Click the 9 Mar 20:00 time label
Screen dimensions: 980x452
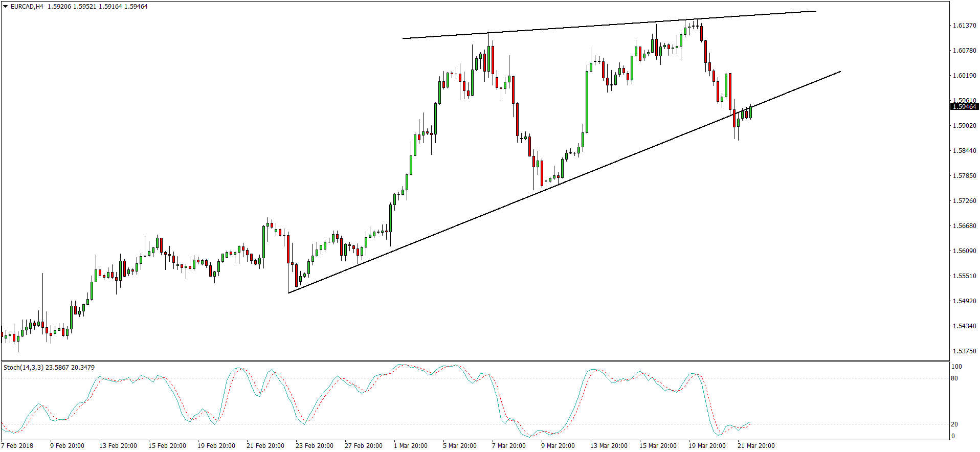[558, 445]
